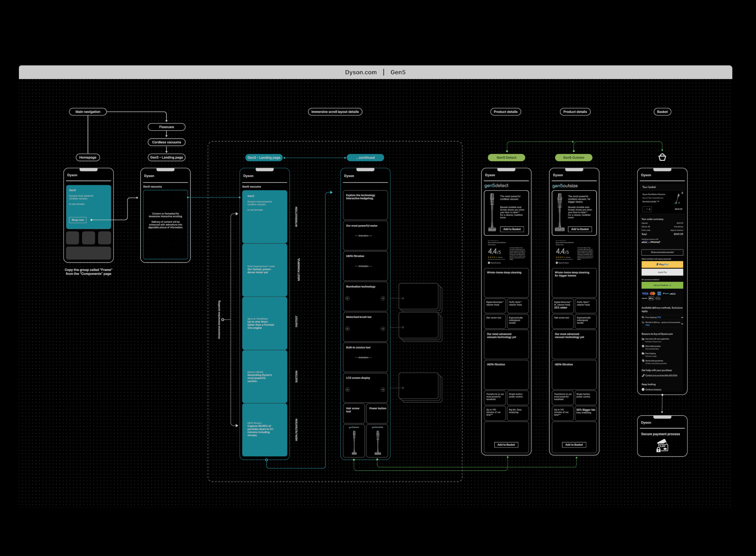This screenshot has width=756, height=556.
Task: Select the white Gen5 – Landing page node
Action: [x=167, y=157]
